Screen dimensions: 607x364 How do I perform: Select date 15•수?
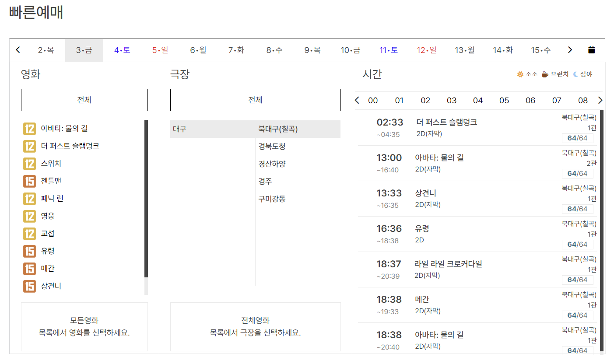pos(541,50)
